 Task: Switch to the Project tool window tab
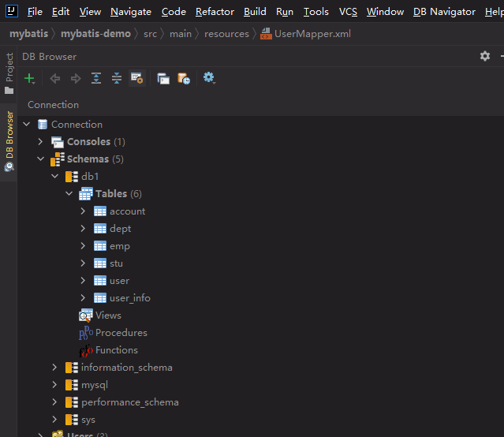point(9,73)
